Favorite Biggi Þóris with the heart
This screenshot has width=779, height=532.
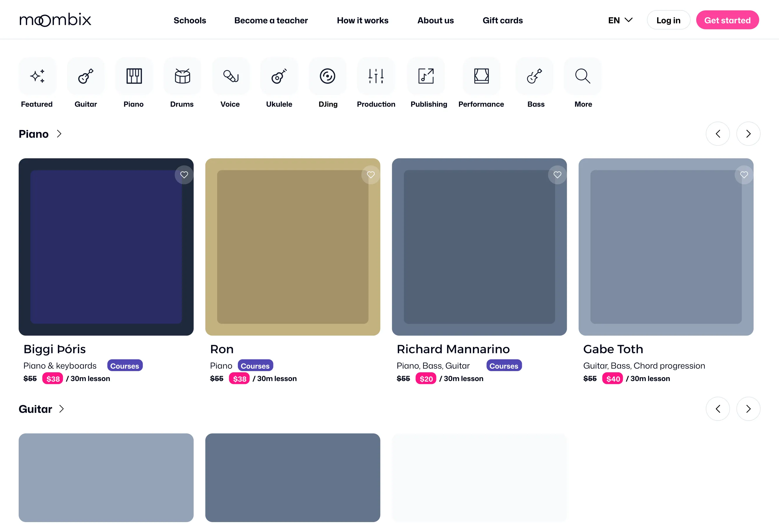point(184,175)
